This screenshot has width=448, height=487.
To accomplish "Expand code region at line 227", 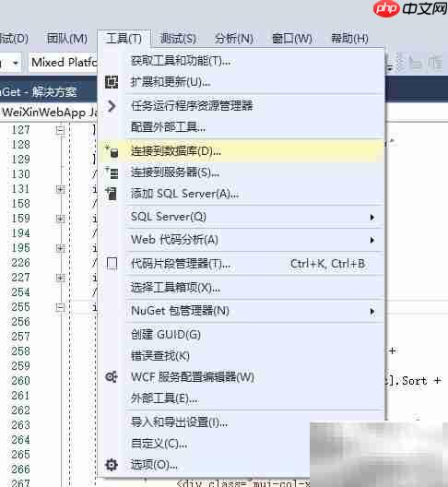I will 60,278.
